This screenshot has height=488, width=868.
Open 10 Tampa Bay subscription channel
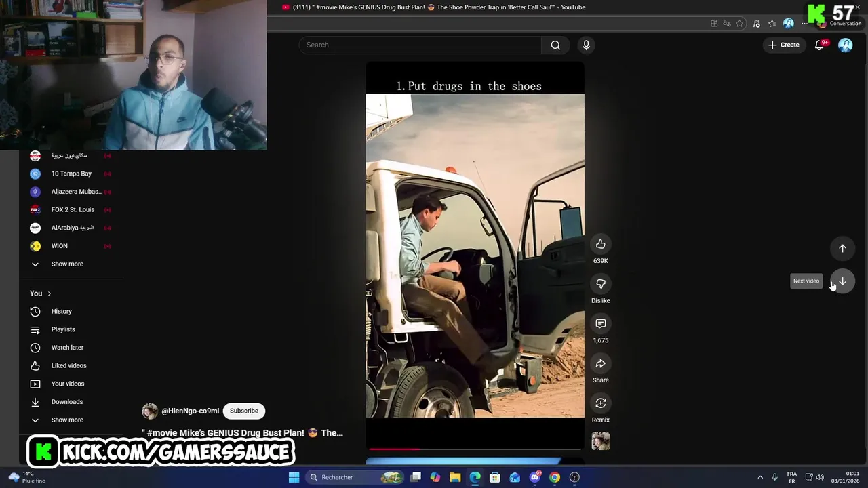(x=71, y=174)
